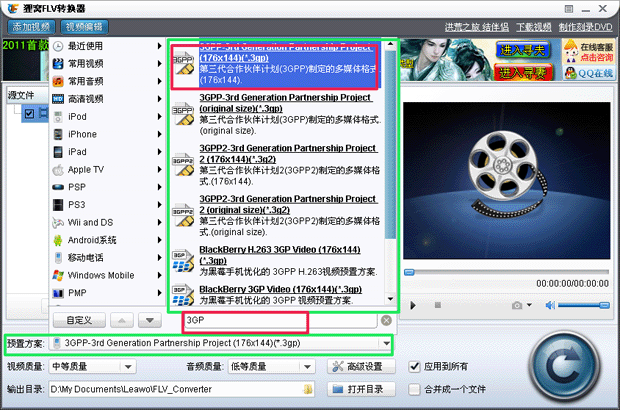Click the video seek progress bar
620x410 pixels.
tap(507, 272)
